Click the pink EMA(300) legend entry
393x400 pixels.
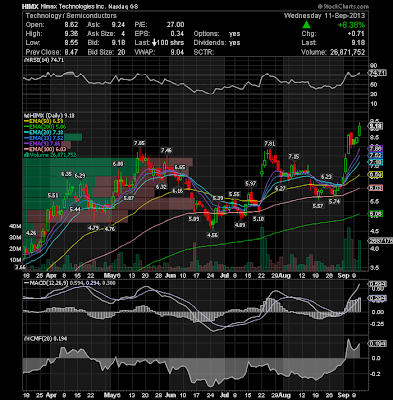coord(45,149)
